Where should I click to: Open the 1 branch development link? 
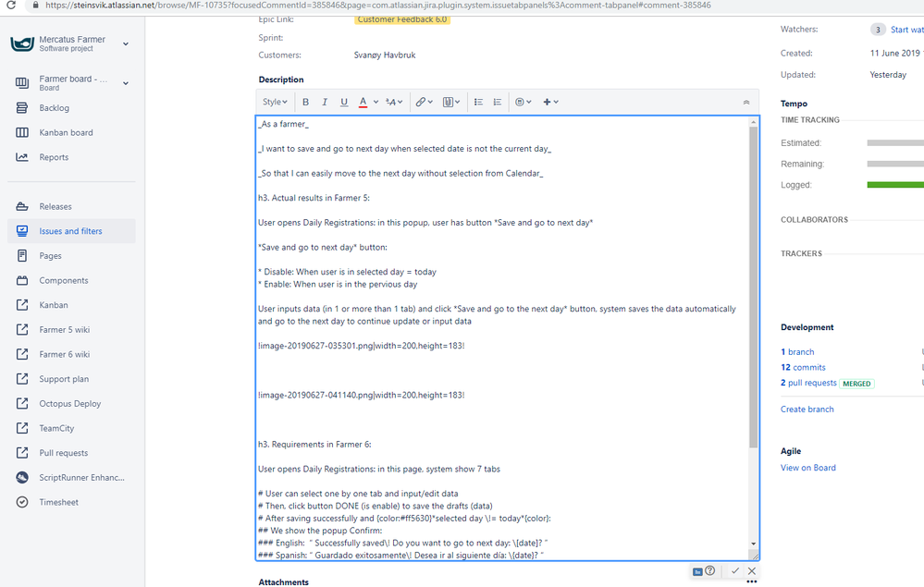coord(797,352)
